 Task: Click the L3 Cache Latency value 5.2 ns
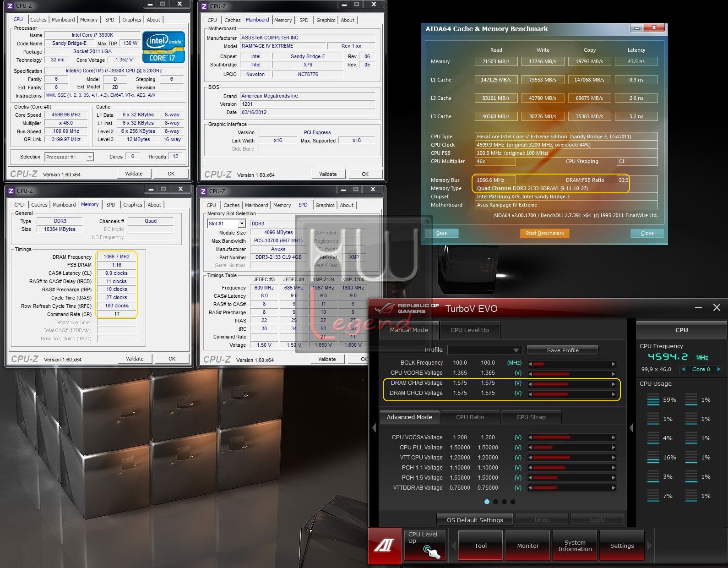[636, 116]
